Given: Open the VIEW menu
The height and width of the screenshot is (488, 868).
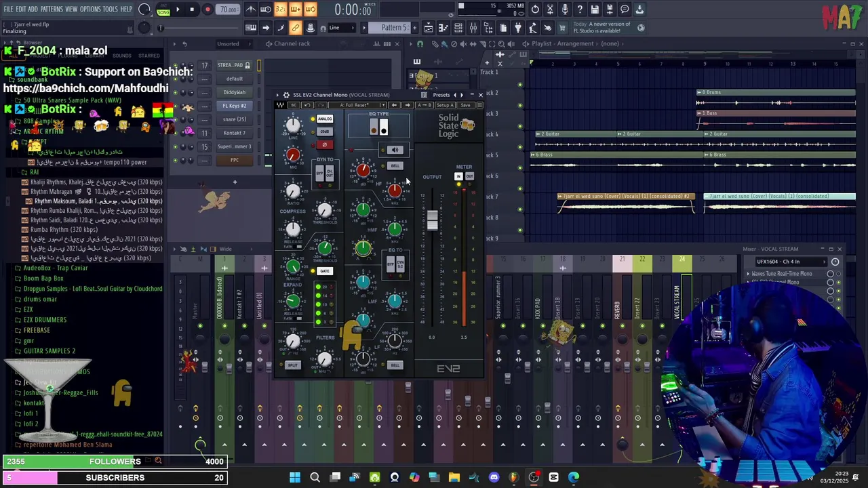Looking at the screenshot, I should coord(71,9).
